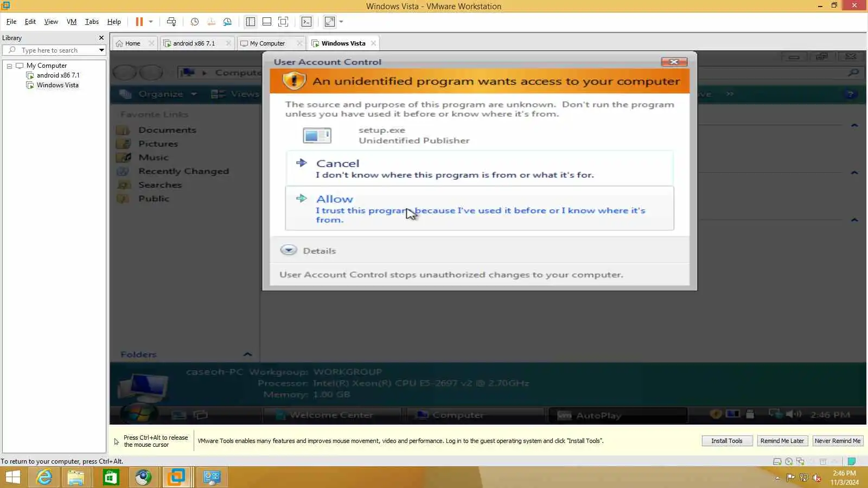Open the library search dropdown arrow
Image resolution: width=868 pixels, height=488 pixels.
click(x=101, y=50)
